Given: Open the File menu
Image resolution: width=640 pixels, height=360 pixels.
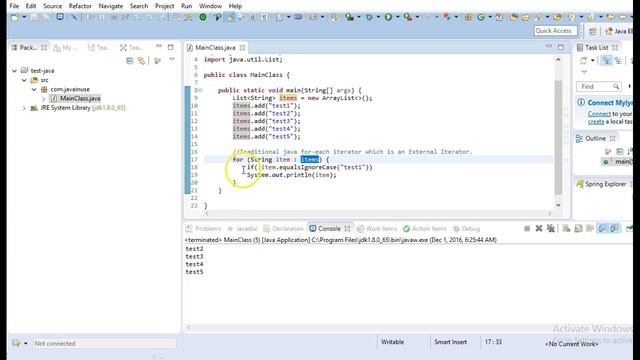Looking at the screenshot, I should click(x=14, y=6).
